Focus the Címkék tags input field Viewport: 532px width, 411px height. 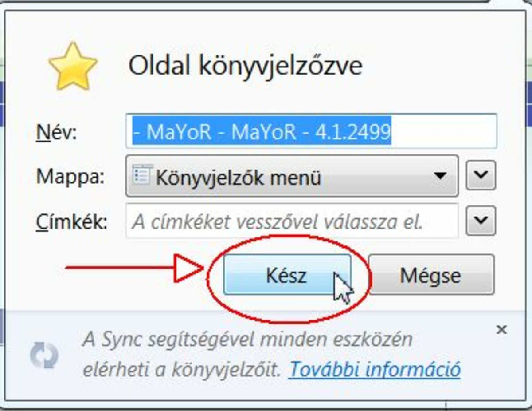tap(291, 221)
